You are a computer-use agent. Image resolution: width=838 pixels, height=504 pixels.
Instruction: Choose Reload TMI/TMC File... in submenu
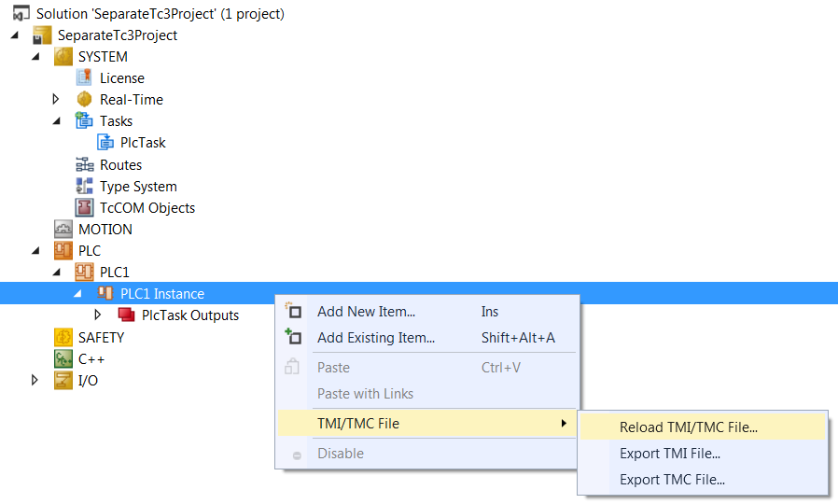pyautogui.click(x=703, y=427)
